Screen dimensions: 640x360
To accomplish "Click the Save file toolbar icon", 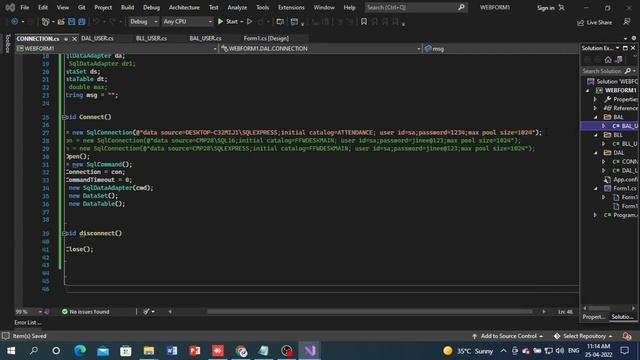I will (71, 22).
